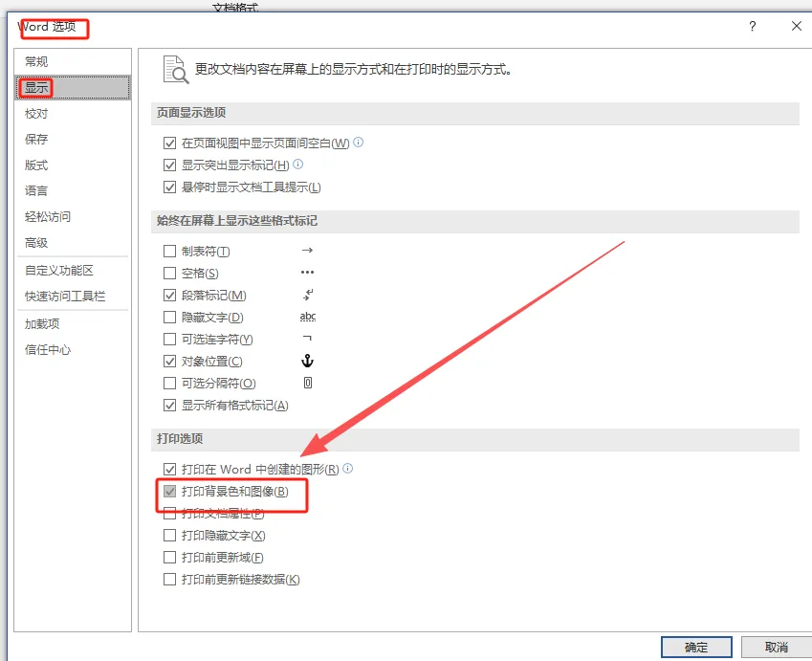
Task: Enable 隐藏文字 formatting mark checkbox
Action: [169, 317]
